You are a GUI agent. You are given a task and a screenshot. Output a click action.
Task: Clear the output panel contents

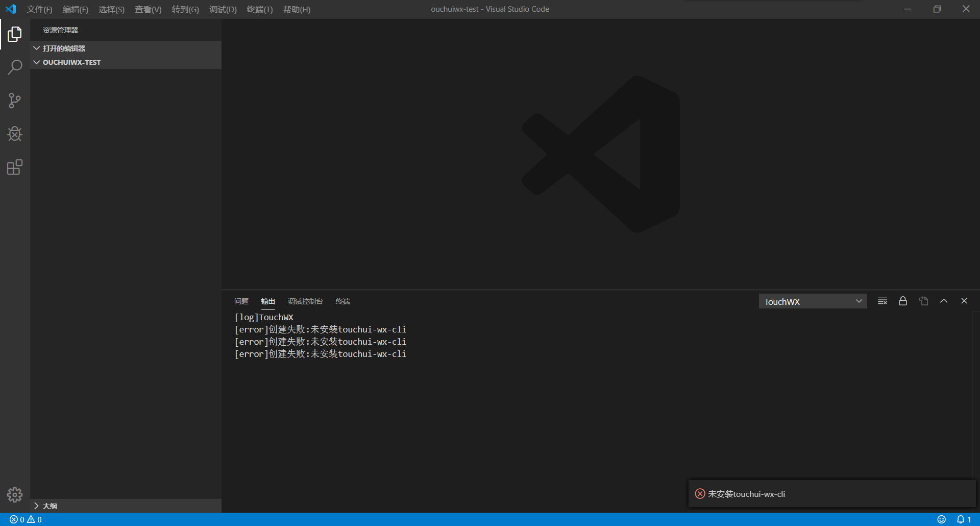tap(883, 301)
